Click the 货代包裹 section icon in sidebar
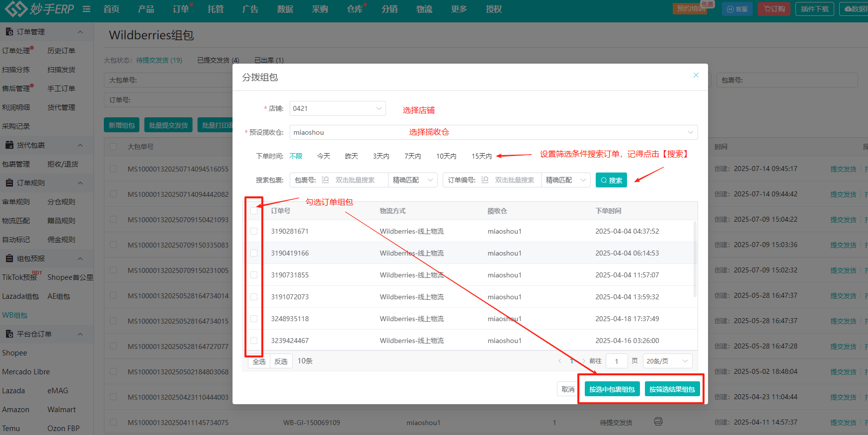The image size is (868, 435). pyautogui.click(x=9, y=145)
